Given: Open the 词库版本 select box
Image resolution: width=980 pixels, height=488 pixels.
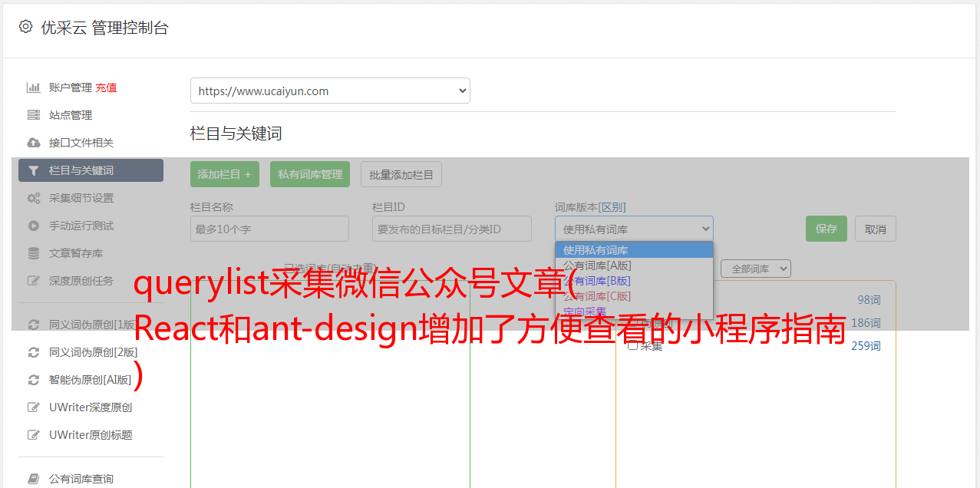Looking at the screenshot, I should [x=634, y=229].
